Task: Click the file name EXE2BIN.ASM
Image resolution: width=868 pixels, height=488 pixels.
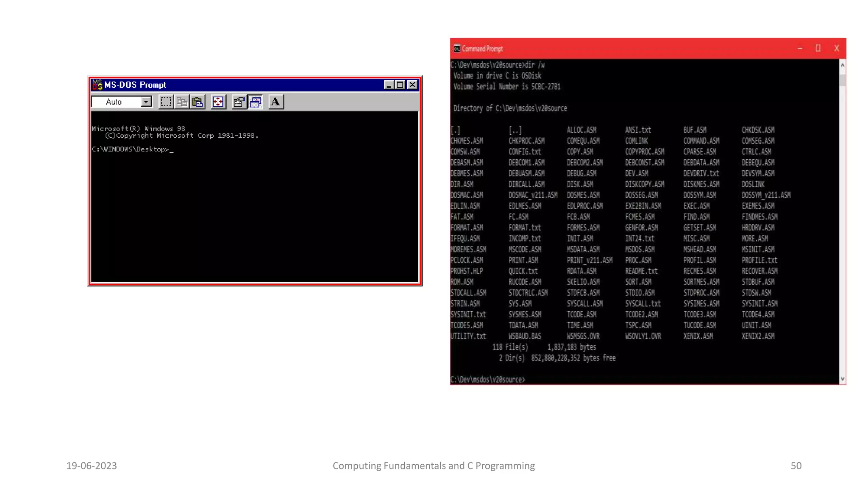Action: pos(643,206)
